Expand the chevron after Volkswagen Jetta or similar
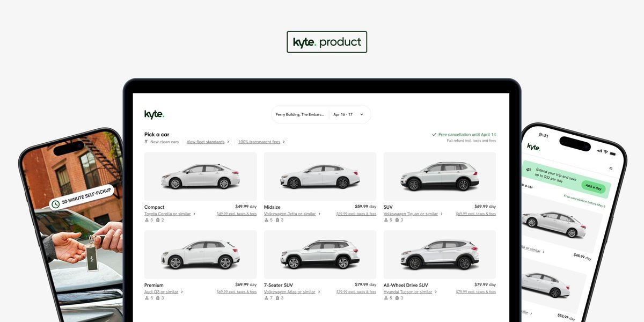Screen dimensions: 644x322 tap(320, 214)
